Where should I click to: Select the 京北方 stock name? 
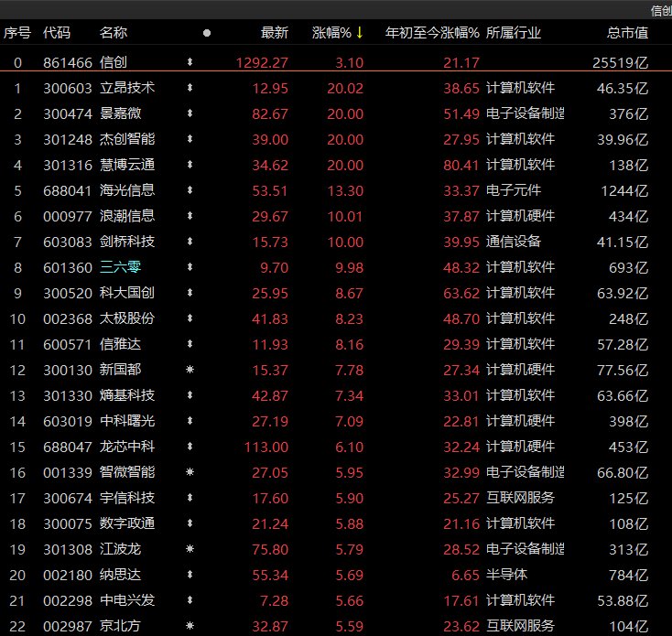pos(120,626)
